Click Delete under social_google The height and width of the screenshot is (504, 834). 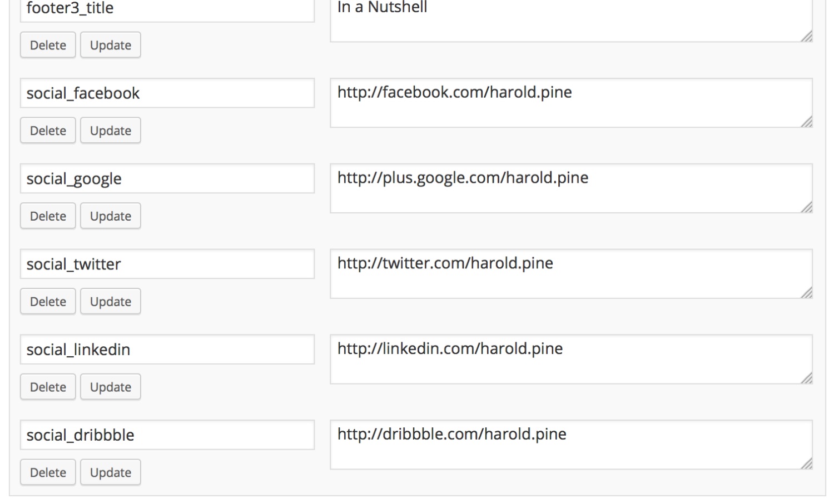click(x=48, y=216)
